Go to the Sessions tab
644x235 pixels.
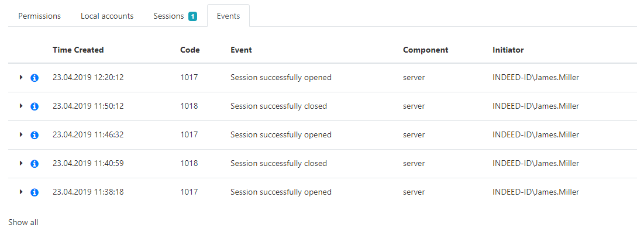(168, 16)
